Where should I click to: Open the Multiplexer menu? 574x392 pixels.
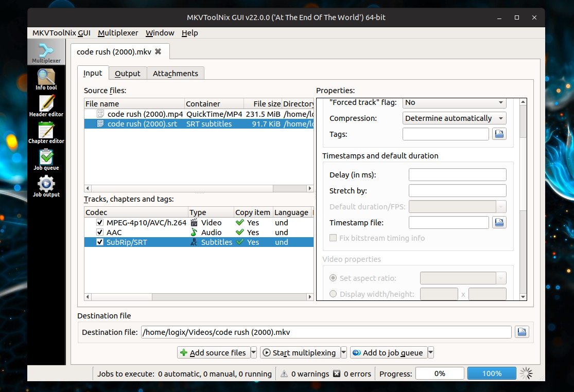coord(118,33)
